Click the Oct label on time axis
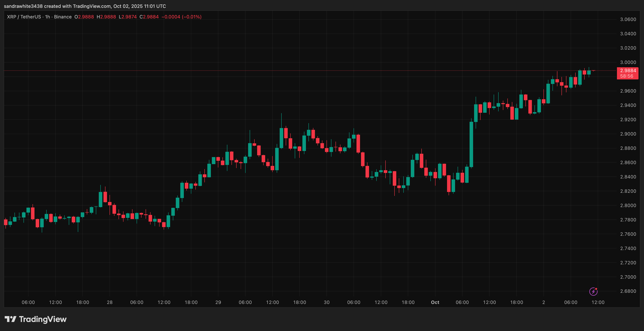The height and width of the screenshot is (331, 644). (x=435, y=302)
